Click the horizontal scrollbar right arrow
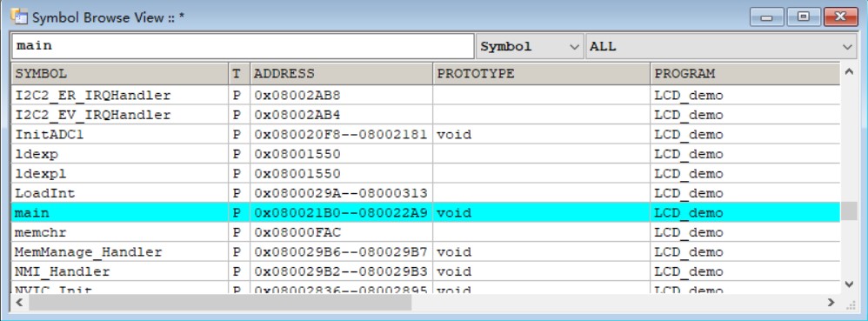Image resolution: width=868 pixels, height=321 pixels. pos(831,303)
